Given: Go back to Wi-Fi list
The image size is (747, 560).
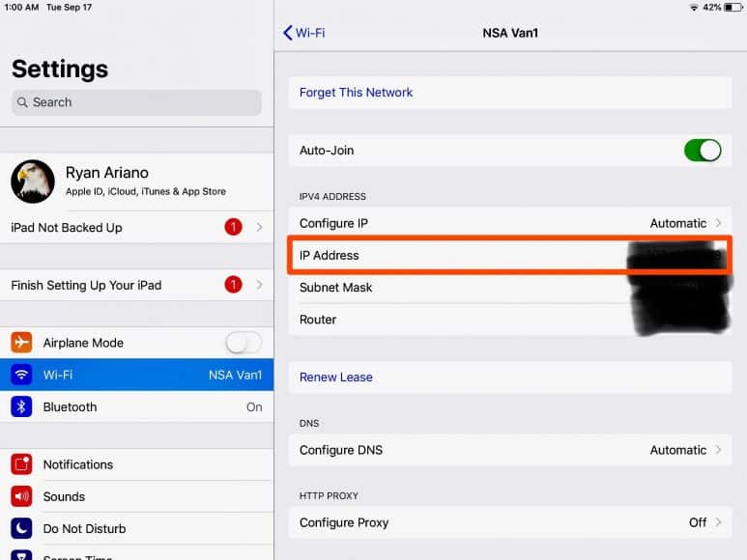Looking at the screenshot, I should [x=304, y=33].
